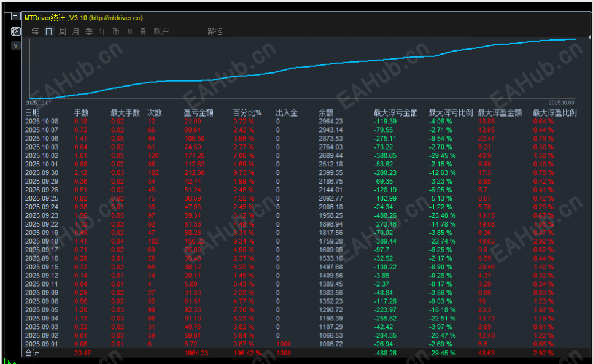
Task: Click the 1000 deposit in 2025.09.01 row
Action: click(284, 344)
